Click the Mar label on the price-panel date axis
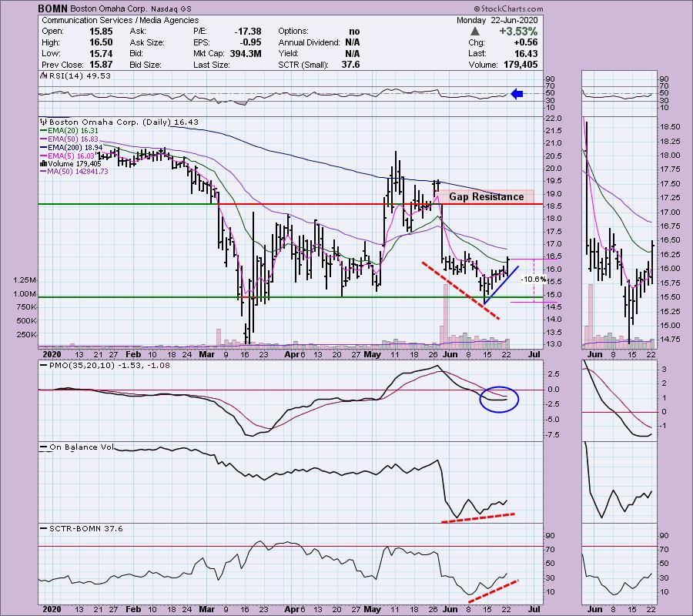Viewport: 693px width, 616px height. coord(206,354)
